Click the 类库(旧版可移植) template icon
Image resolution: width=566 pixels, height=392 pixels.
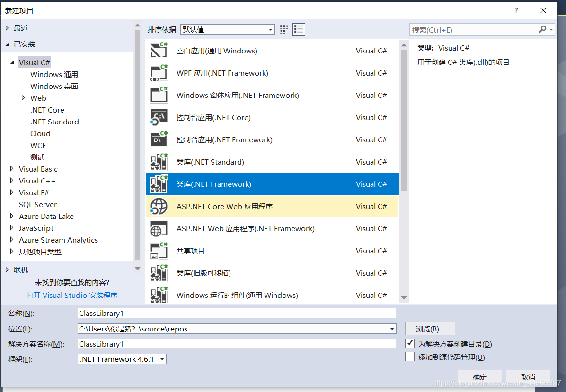point(159,273)
